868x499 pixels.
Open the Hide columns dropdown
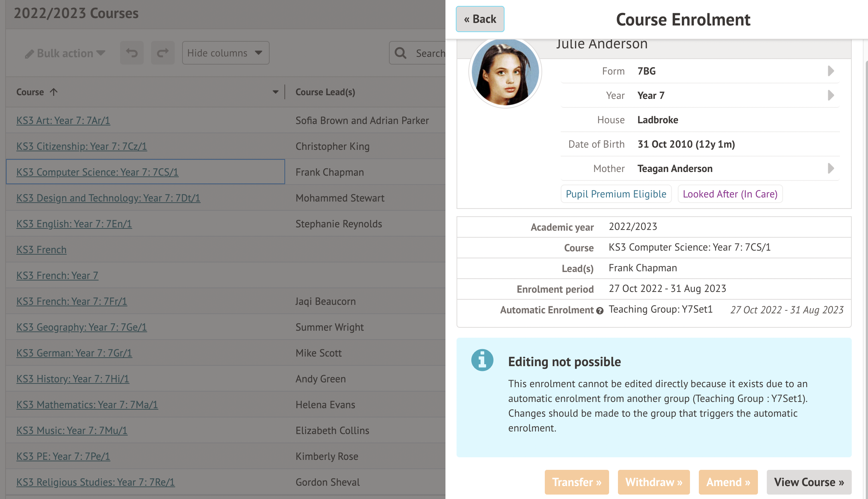(x=225, y=53)
